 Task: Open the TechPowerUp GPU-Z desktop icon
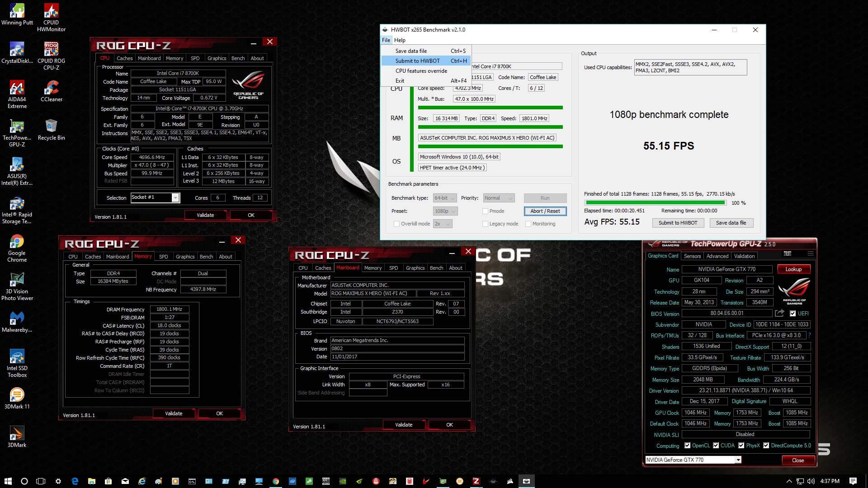coord(17,133)
